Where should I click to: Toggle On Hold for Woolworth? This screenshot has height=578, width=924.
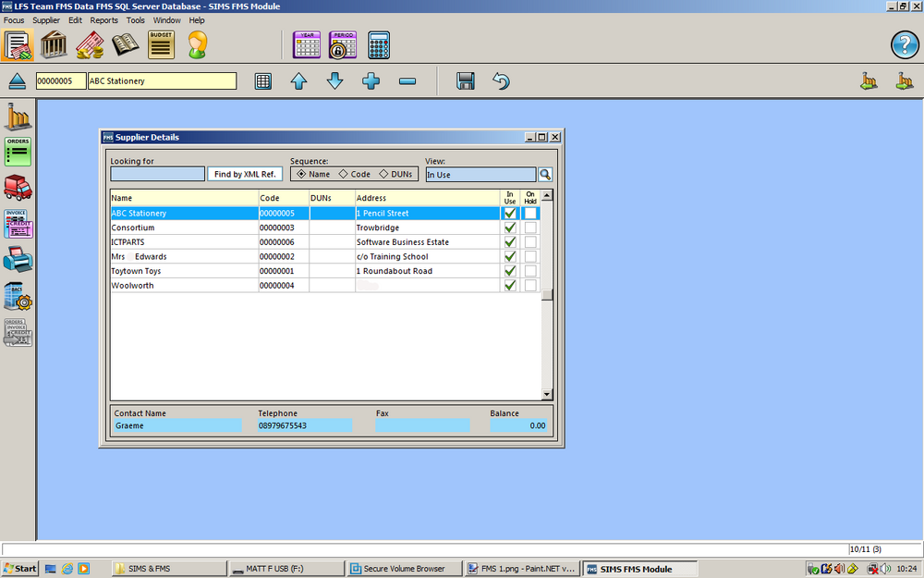tap(530, 286)
